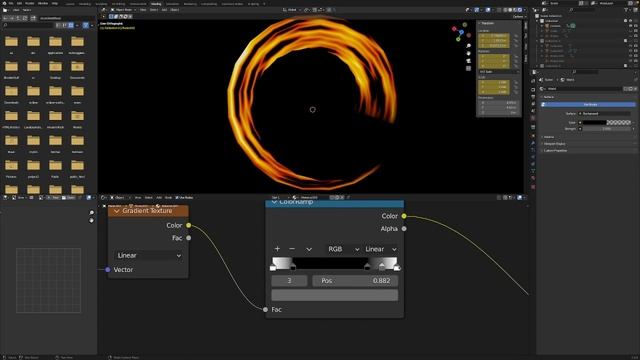
Task: Expand the Custom Properties panel
Action: [x=555, y=151]
